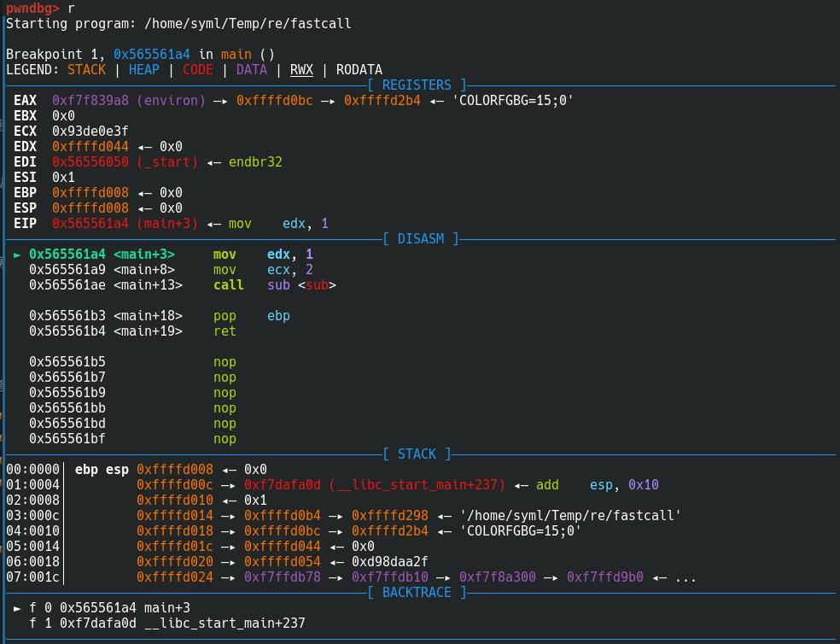Click the blue HEAP label in the legend

[x=144, y=70]
